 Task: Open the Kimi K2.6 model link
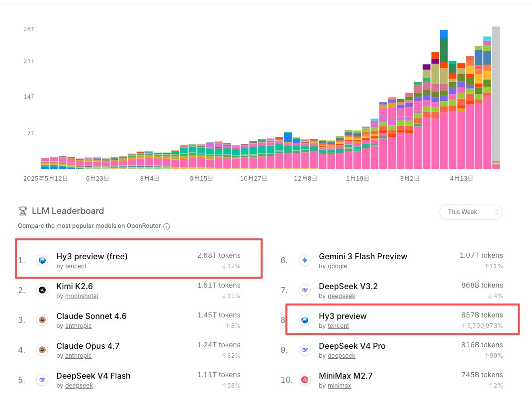point(75,286)
